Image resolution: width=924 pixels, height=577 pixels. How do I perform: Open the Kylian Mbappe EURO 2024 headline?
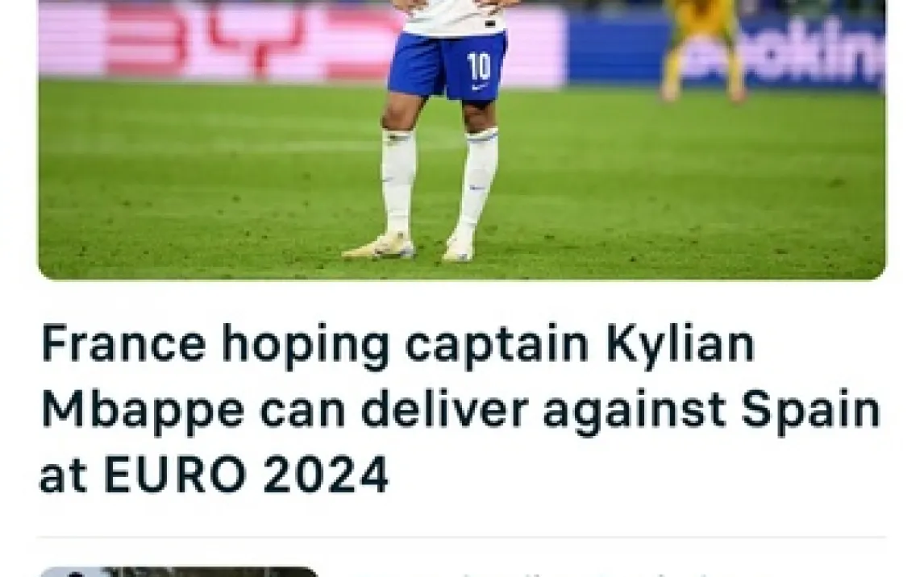click(460, 408)
